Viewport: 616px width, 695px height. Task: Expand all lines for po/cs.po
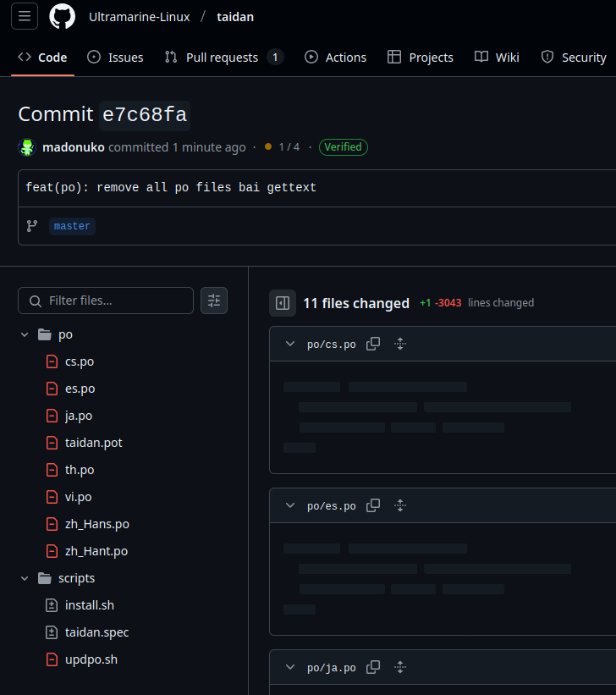click(x=400, y=344)
